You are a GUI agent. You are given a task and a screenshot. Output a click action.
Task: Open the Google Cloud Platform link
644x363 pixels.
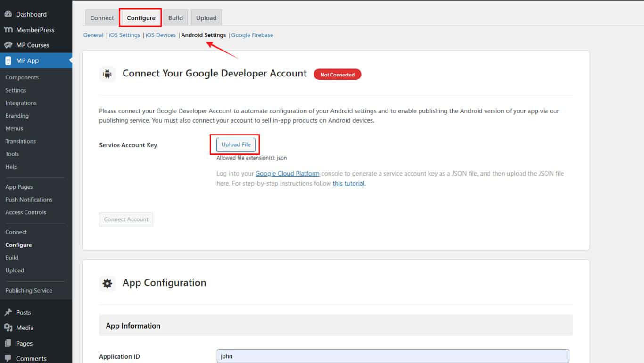pos(287,174)
